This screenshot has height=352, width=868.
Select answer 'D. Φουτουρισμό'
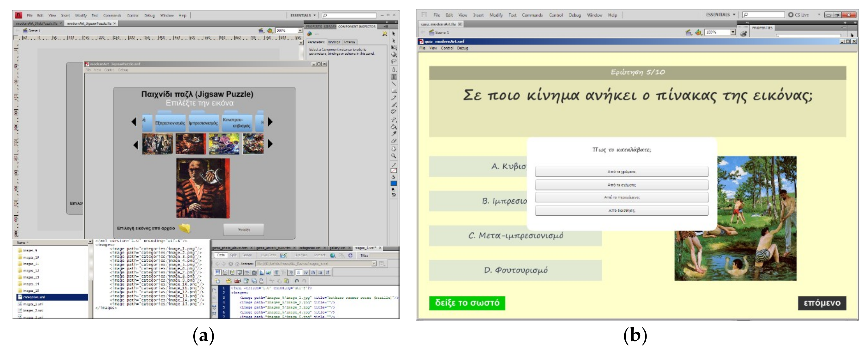[x=515, y=270]
